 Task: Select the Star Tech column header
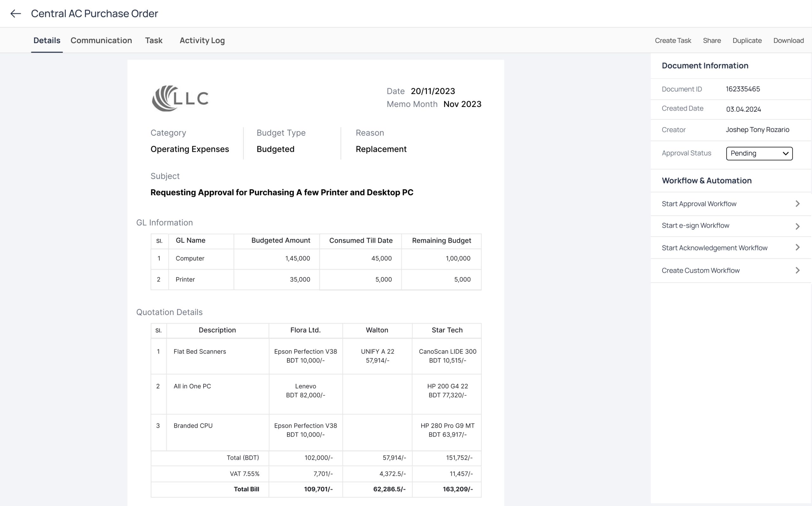(x=447, y=330)
